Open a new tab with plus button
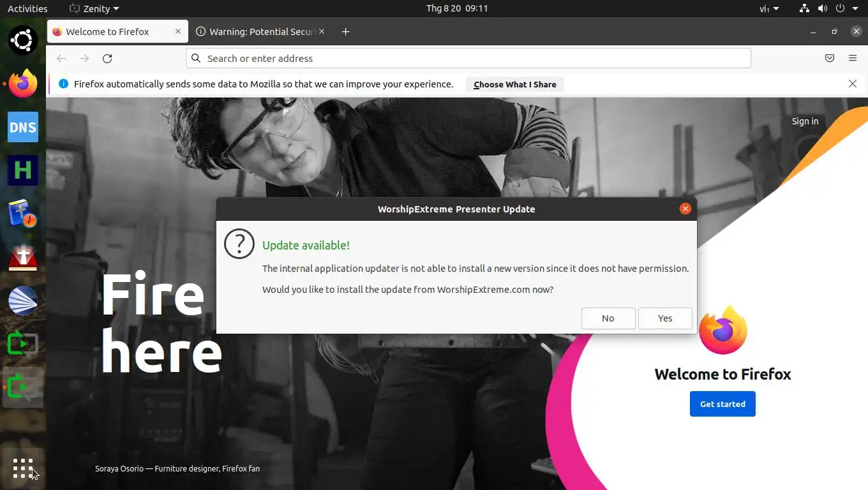Image resolution: width=868 pixels, height=490 pixels. 345,32
